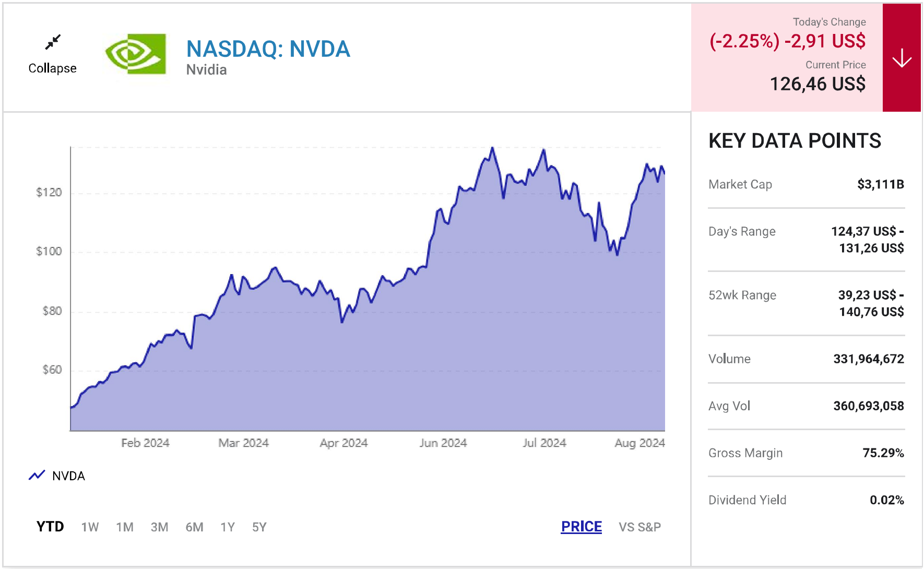This screenshot has height=569, width=924.
Task: Switch chart to 1M range
Action: click(125, 527)
